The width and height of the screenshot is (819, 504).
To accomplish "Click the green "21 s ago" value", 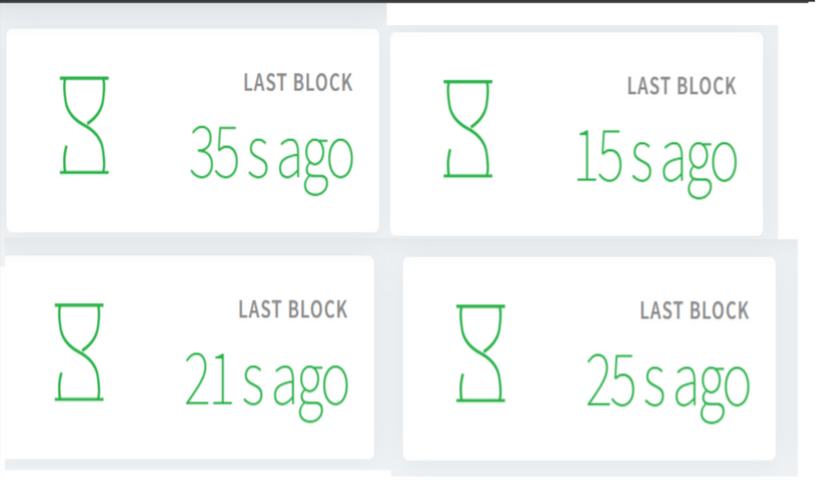I will pos(266,382).
